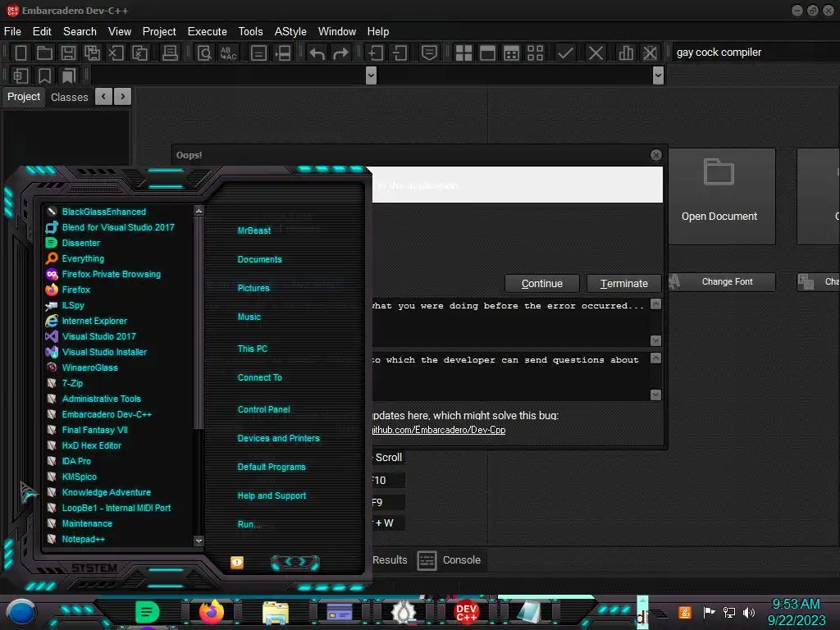Click the Start menu program list scrollbar thumb
This screenshot has height=630, width=840.
(199, 322)
